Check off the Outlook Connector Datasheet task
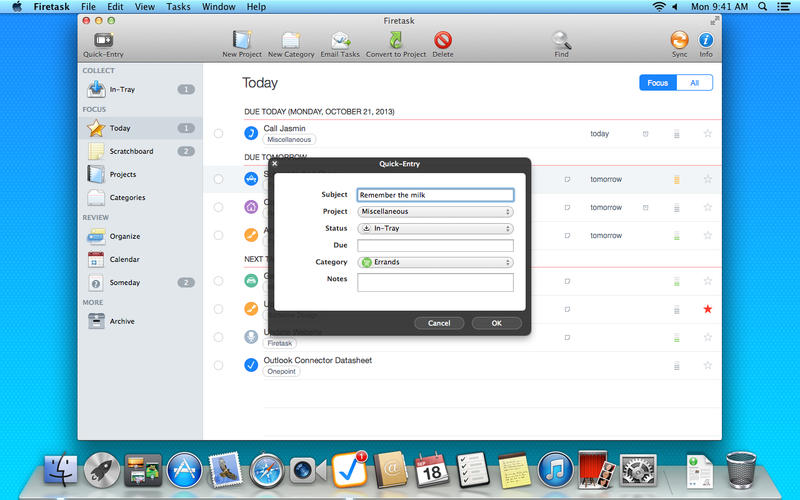This screenshot has height=500, width=800. click(x=219, y=365)
